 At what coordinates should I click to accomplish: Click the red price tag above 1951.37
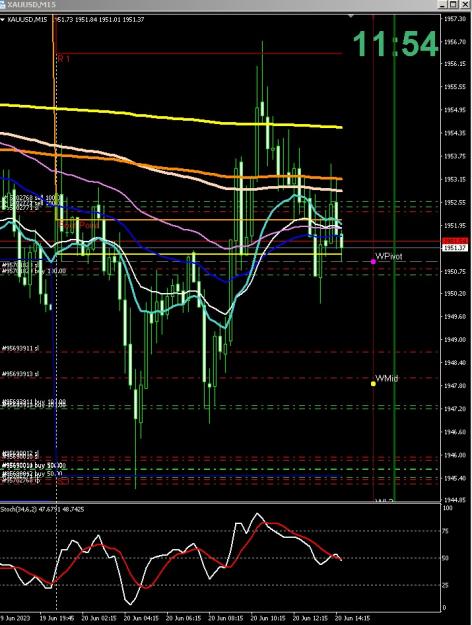coord(455,241)
